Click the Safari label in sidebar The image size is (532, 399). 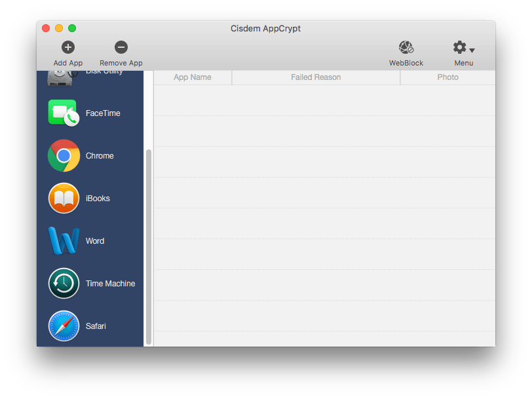tap(96, 326)
